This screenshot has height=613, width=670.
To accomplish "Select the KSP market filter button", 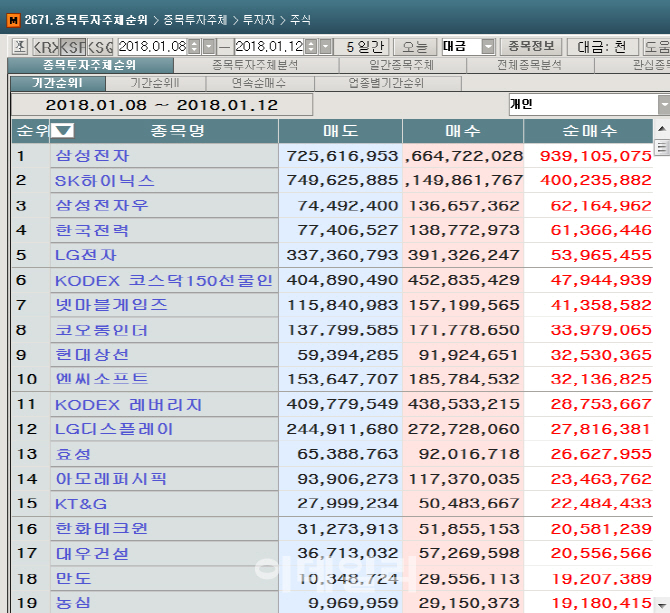I will click(73, 47).
